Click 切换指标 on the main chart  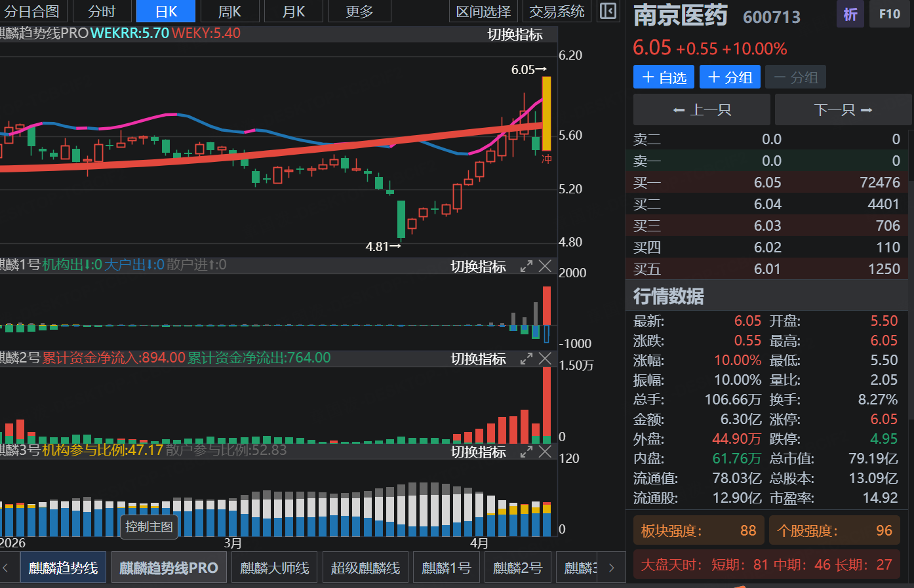(515, 35)
